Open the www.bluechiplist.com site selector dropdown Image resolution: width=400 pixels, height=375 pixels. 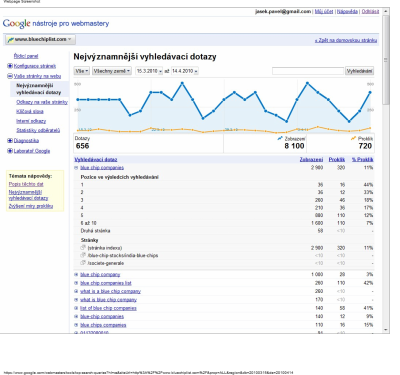pos(40,39)
